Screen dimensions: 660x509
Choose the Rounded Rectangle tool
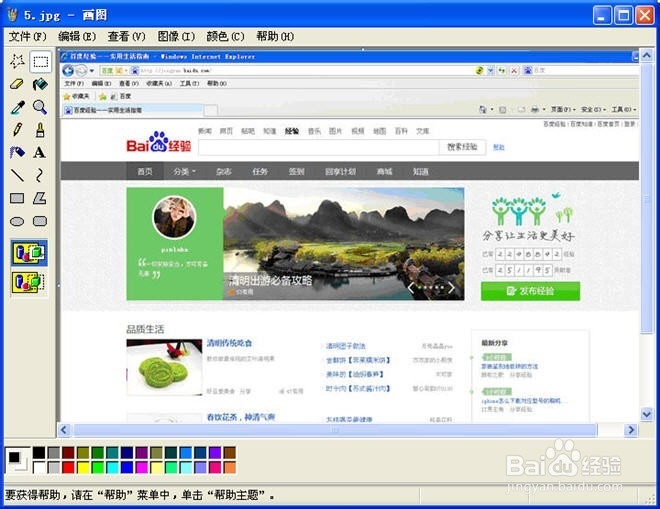40,221
